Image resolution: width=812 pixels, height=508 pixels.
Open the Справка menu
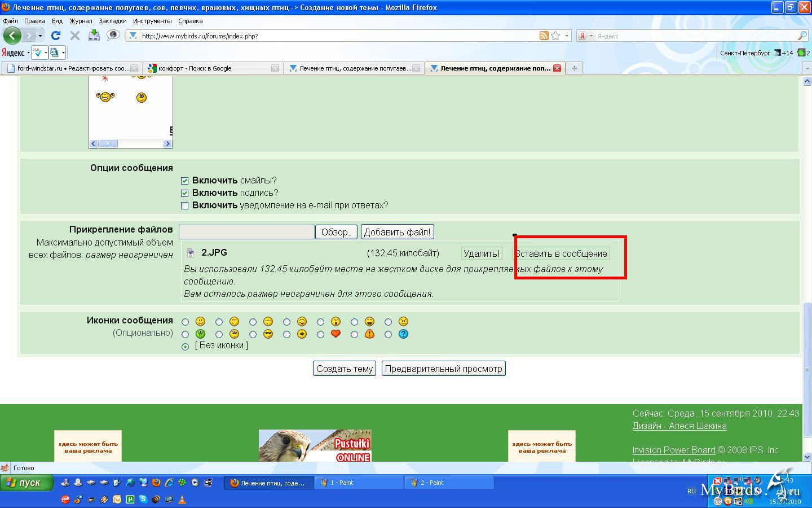[190, 21]
